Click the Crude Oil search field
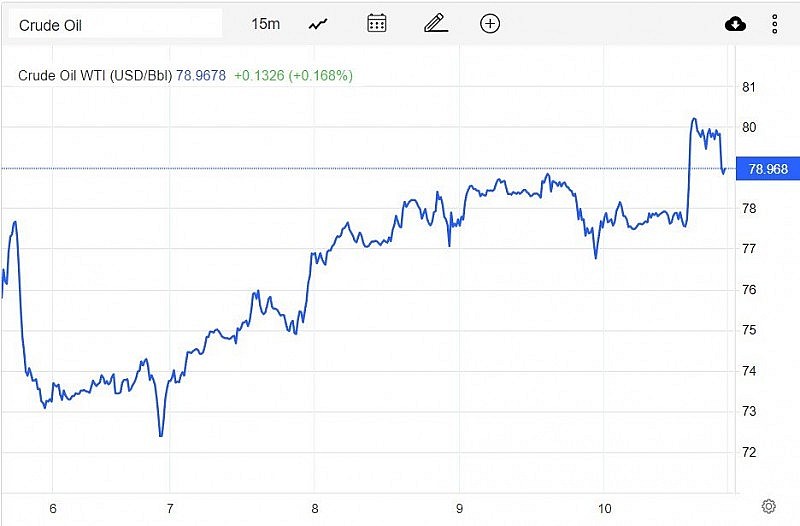Screen dimensions: 800x526 (115, 24)
